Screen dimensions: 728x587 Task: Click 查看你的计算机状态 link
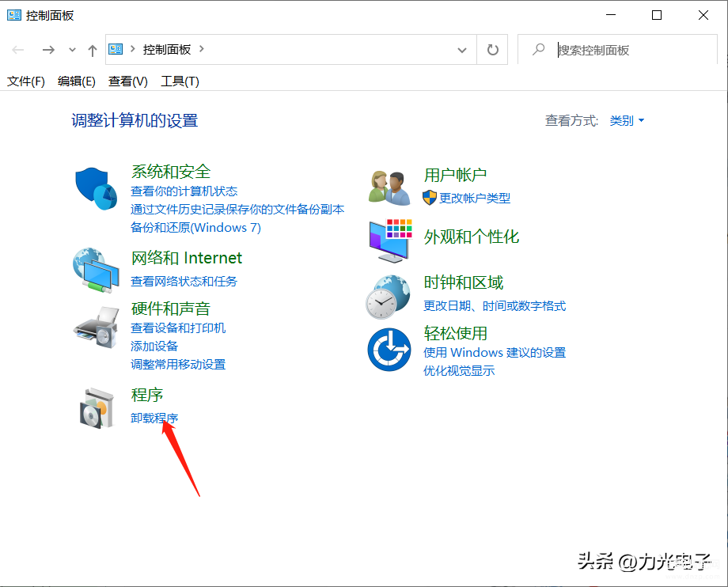(x=184, y=191)
